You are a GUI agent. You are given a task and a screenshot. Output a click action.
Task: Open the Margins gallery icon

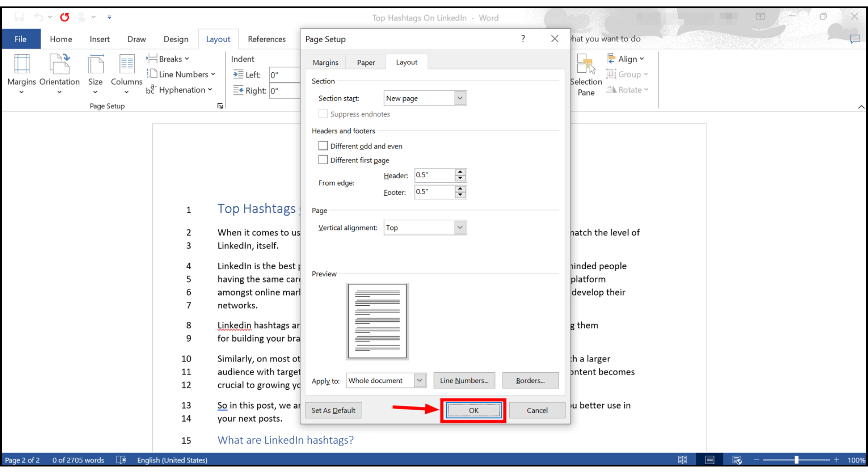[21, 64]
